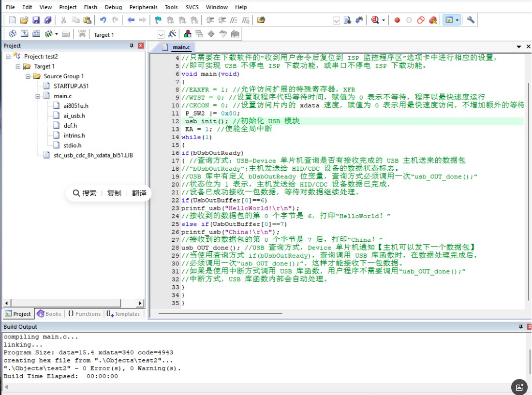This screenshot has height=395, width=532.
Task: Create a new file with New icon
Action: click(x=13, y=20)
